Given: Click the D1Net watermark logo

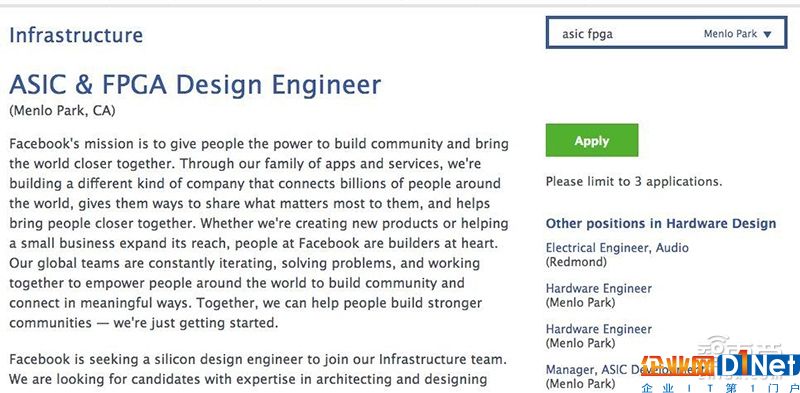Looking at the screenshot, I should pos(757,366).
